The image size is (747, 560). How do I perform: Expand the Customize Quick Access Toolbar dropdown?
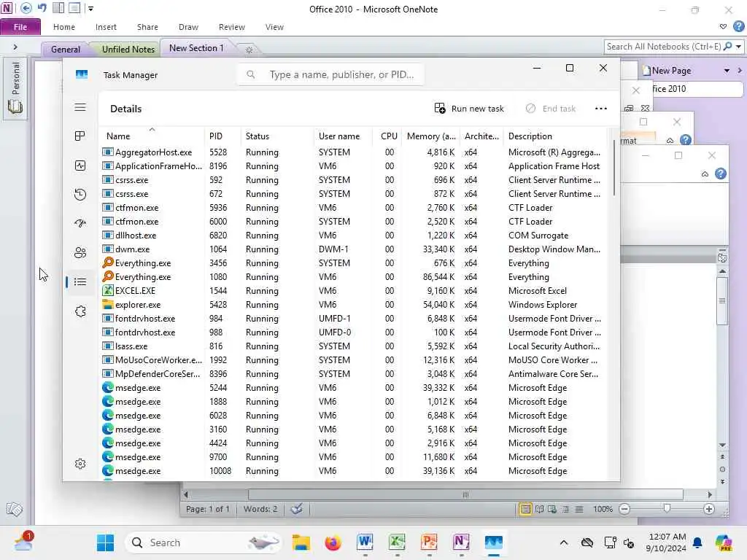coord(90,9)
